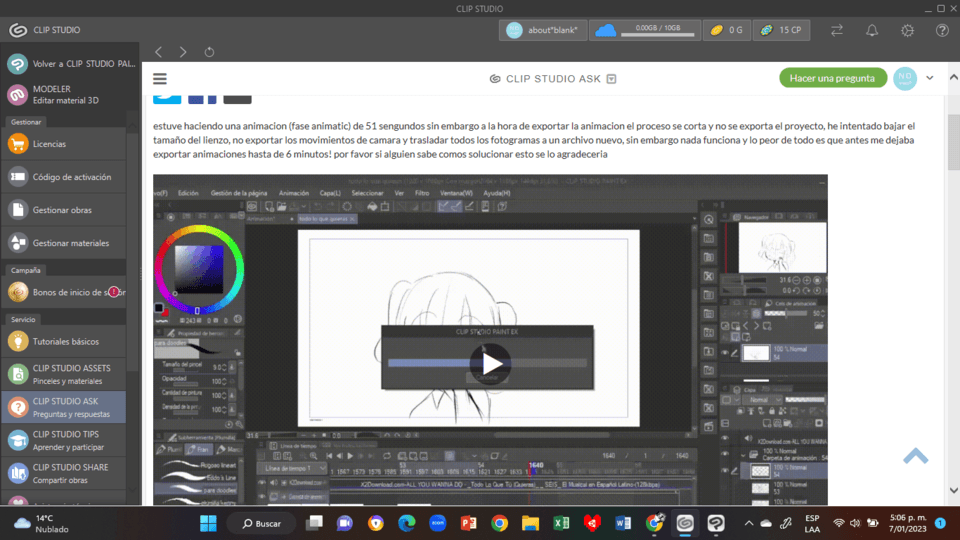Open PowerPoint from the taskbar

click(468, 523)
